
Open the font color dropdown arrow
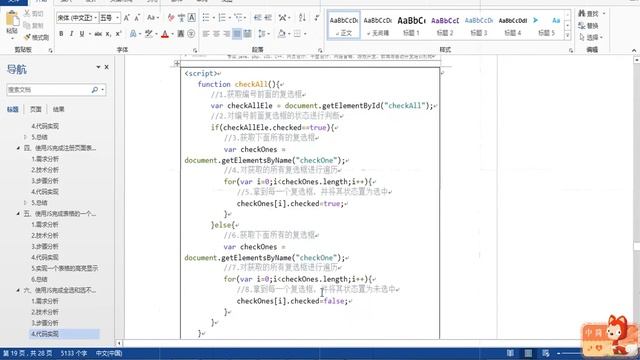pos(173,34)
